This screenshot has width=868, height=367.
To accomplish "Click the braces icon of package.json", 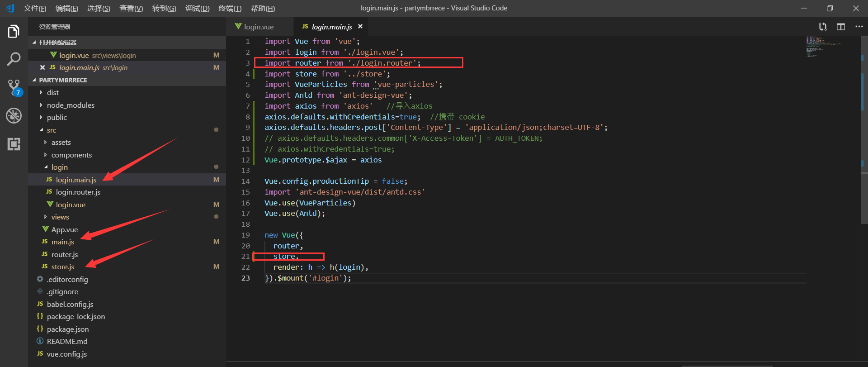I will click(40, 329).
